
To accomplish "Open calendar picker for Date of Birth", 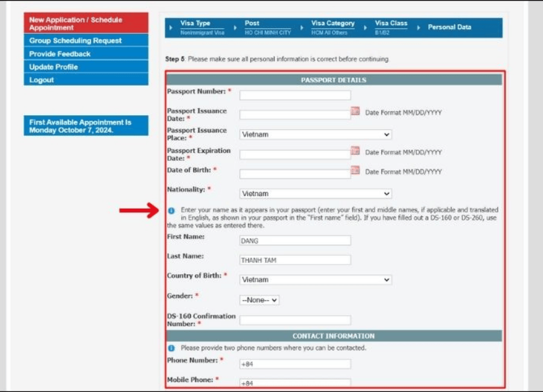I will [355, 171].
